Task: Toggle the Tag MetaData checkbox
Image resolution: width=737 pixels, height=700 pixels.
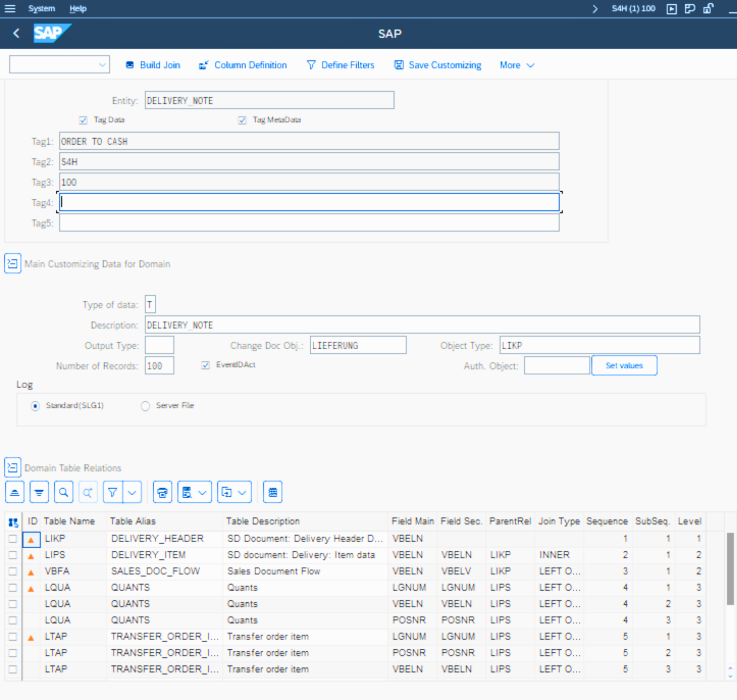Action: point(242,120)
